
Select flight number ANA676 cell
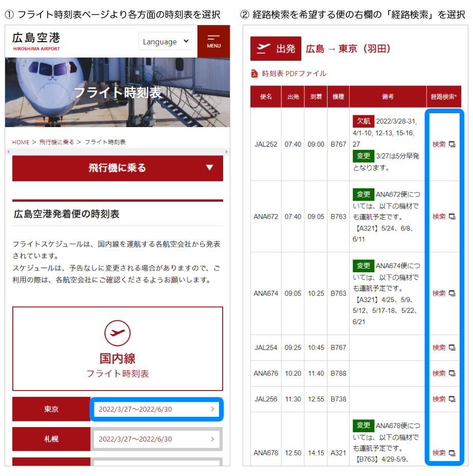(266, 373)
